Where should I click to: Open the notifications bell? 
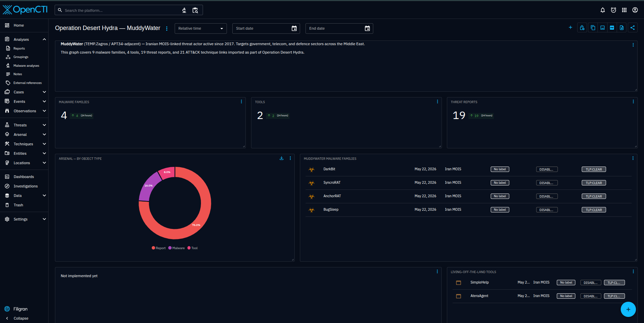pos(603,10)
